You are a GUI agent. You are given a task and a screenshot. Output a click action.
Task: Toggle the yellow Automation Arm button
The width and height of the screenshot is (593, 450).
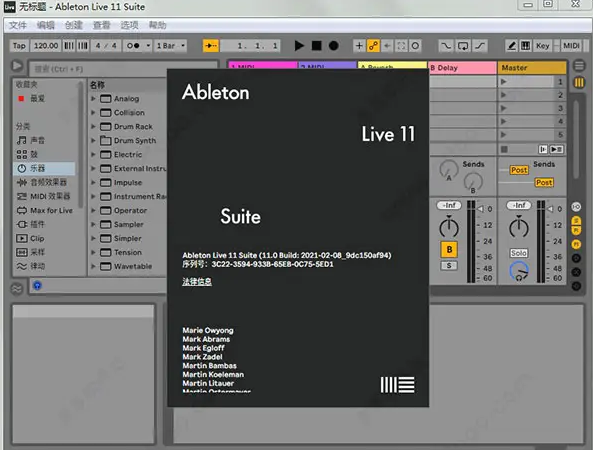373,46
